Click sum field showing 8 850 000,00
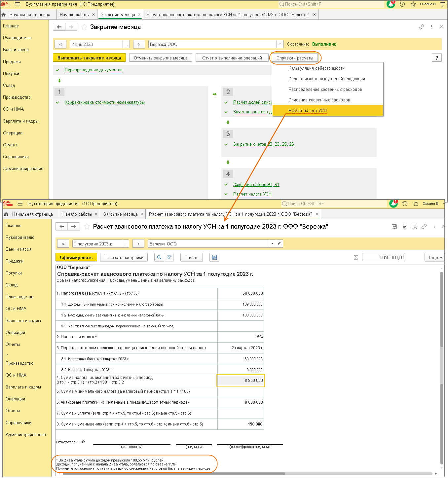448x478 pixels. (x=384, y=257)
